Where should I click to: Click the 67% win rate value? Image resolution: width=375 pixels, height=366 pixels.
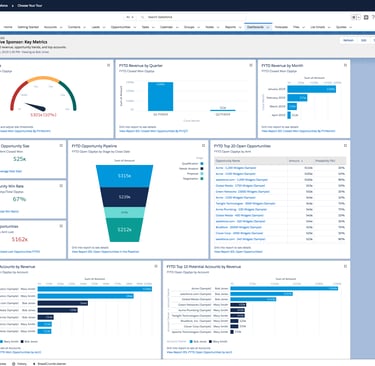tap(19, 199)
